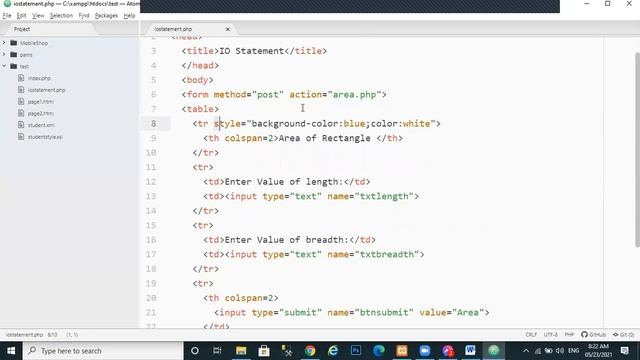640x360 pixels.
Task: Click the test folder icon
Action: point(13,66)
